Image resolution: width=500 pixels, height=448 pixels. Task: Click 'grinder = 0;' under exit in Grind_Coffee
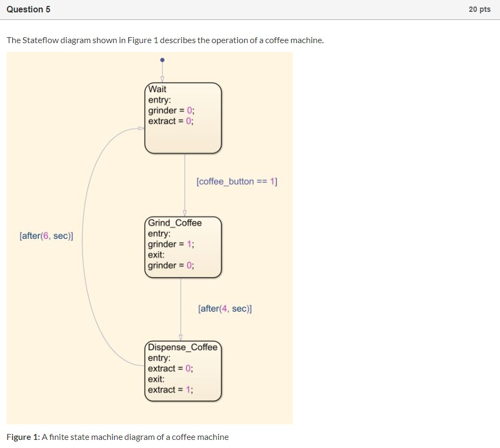click(x=171, y=266)
